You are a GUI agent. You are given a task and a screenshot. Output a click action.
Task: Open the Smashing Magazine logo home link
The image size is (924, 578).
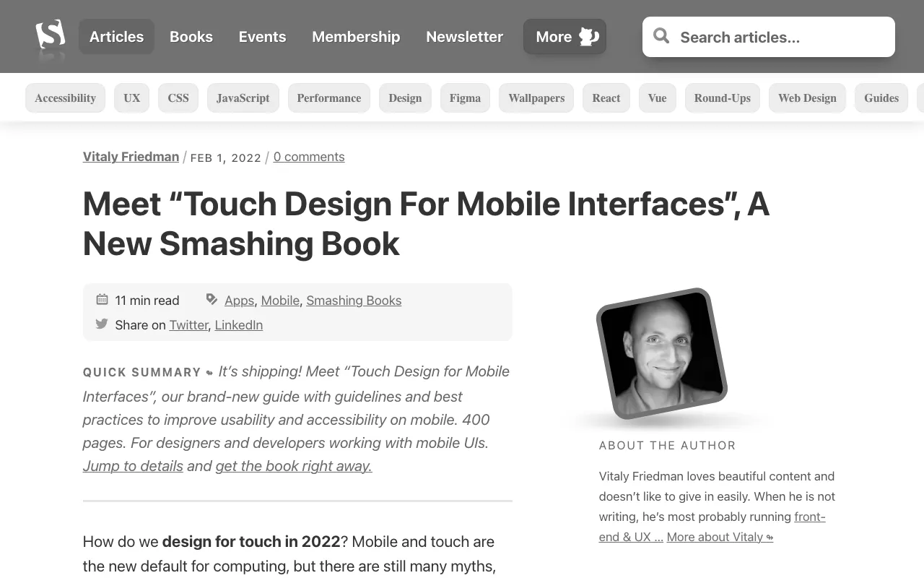51,35
